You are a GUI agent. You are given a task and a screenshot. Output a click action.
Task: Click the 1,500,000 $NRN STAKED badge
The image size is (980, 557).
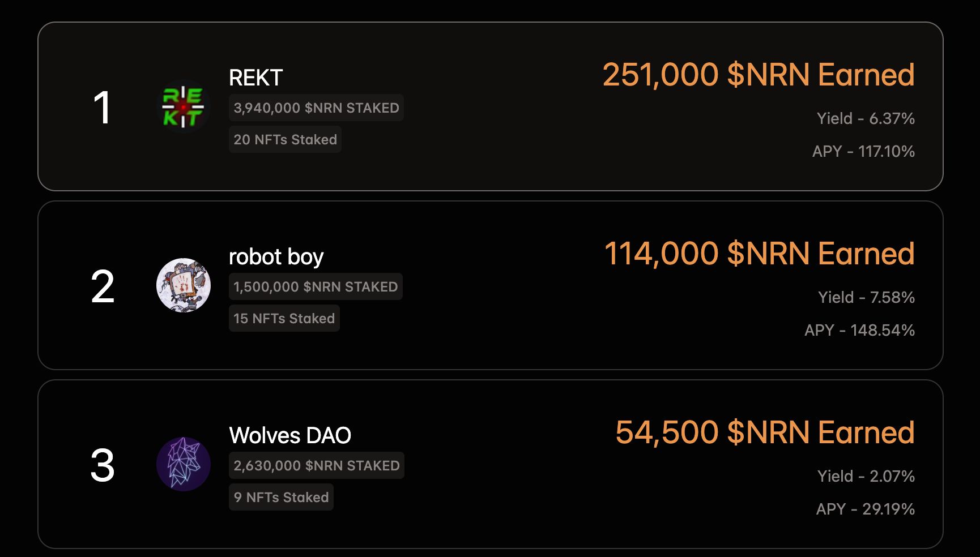pyautogui.click(x=316, y=286)
